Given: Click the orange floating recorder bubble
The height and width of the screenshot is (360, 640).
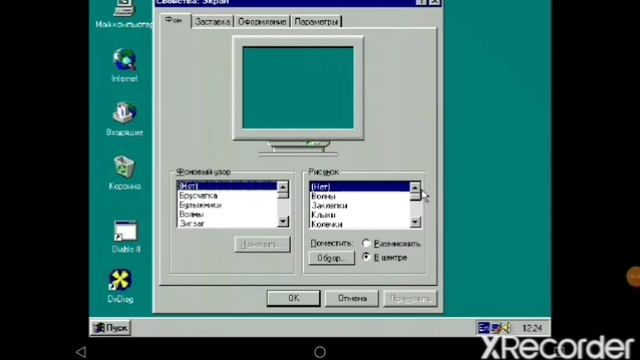Looking at the screenshot, I should (x=634, y=277).
